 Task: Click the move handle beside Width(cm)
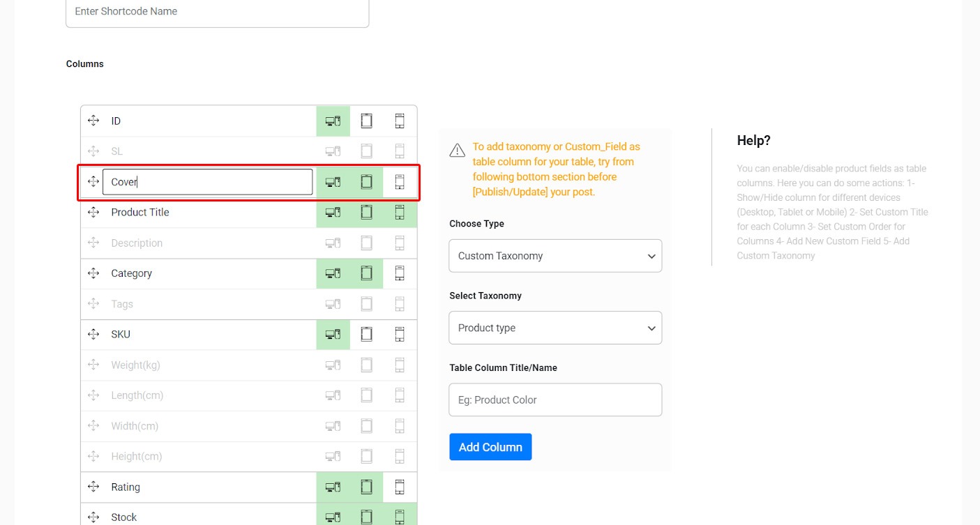[x=93, y=426]
